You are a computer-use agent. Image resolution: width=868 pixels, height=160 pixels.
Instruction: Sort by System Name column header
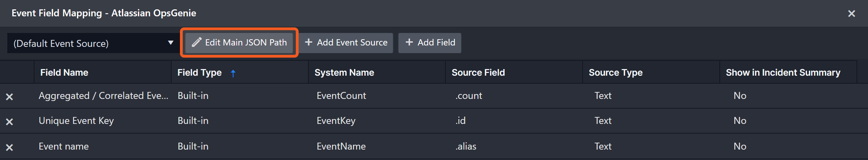(344, 73)
